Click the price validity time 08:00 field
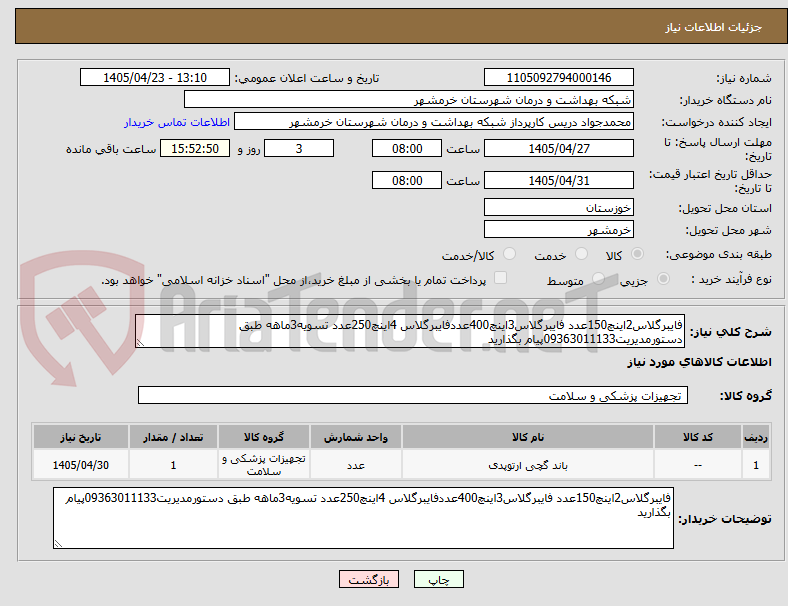 pos(407,180)
